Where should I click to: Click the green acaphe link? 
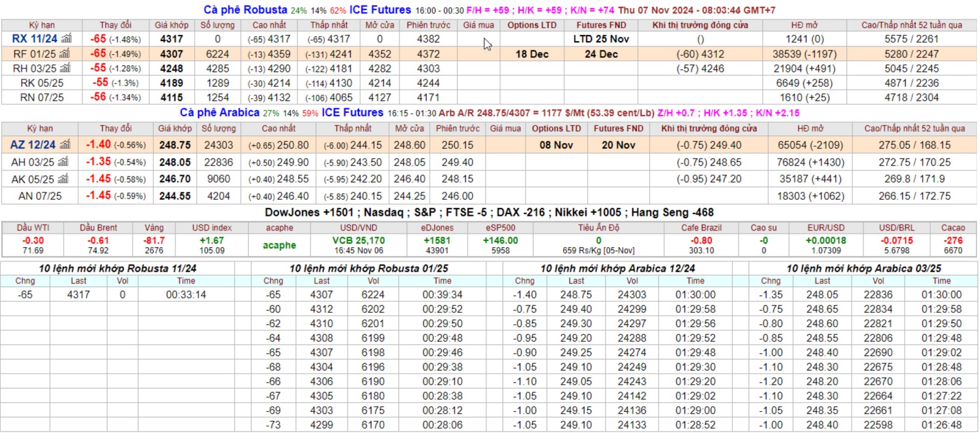(x=279, y=245)
